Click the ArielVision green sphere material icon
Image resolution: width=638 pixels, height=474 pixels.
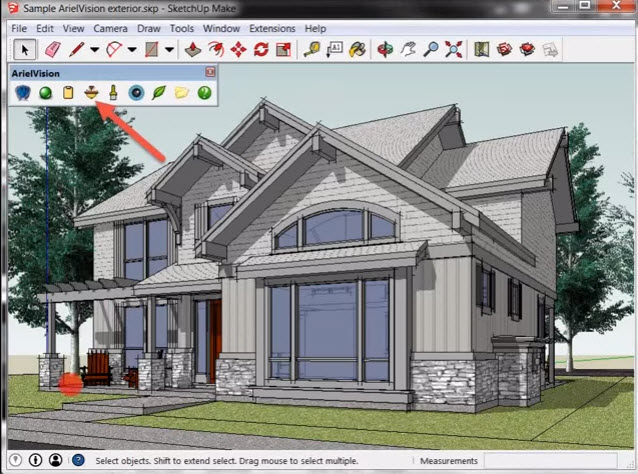point(45,93)
